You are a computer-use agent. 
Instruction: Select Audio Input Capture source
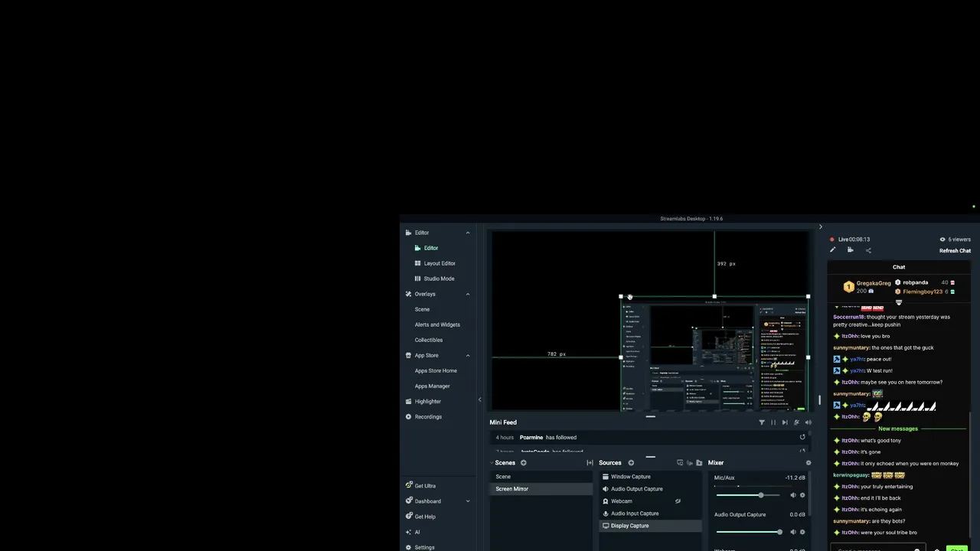click(x=650, y=514)
